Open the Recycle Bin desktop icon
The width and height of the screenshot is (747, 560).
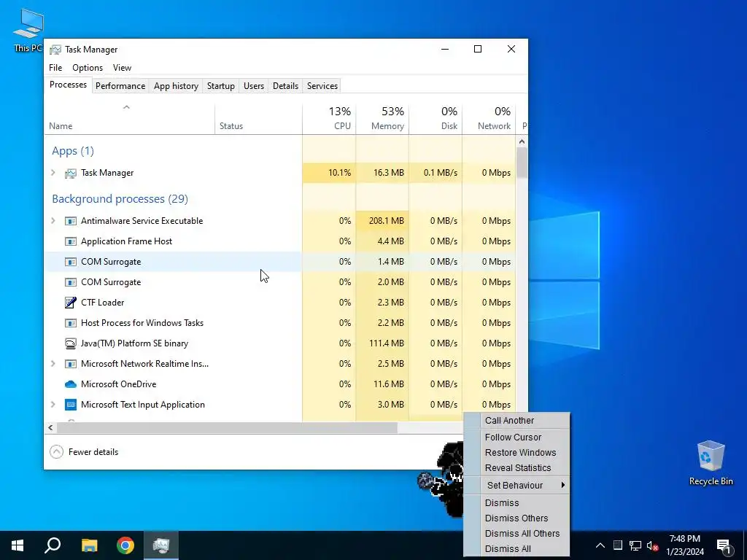coord(711,463)
